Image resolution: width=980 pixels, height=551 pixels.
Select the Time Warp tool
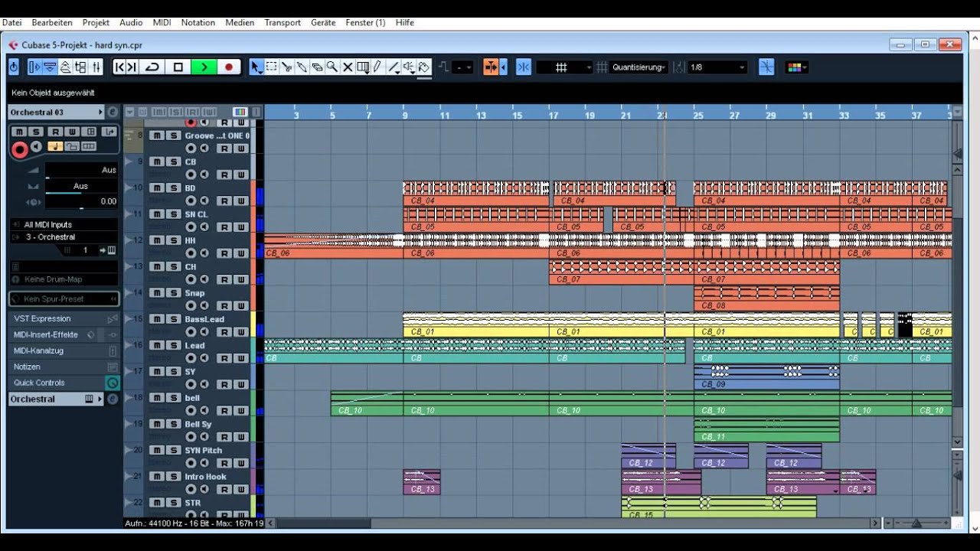[x=364, y=67]
